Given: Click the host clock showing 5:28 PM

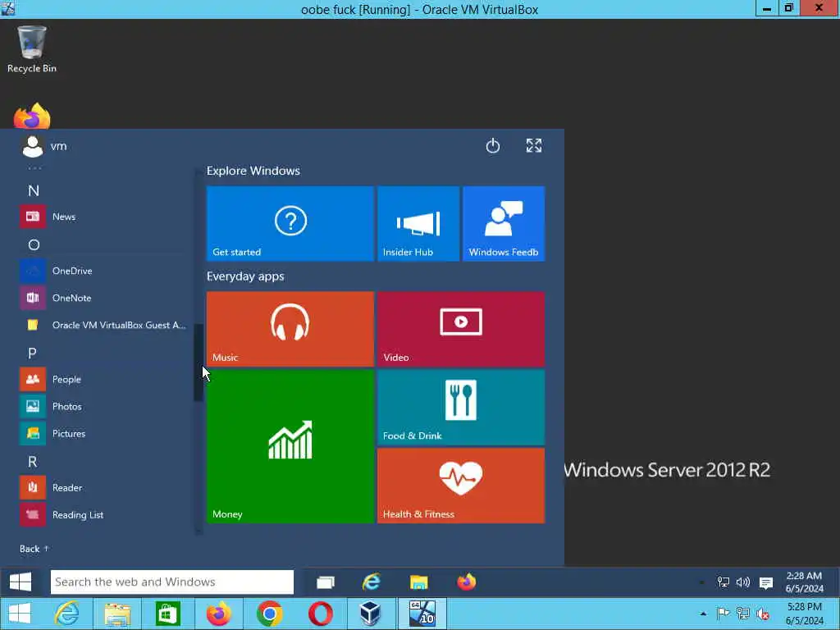Looking at the screenshot, I should click(804, 614).
